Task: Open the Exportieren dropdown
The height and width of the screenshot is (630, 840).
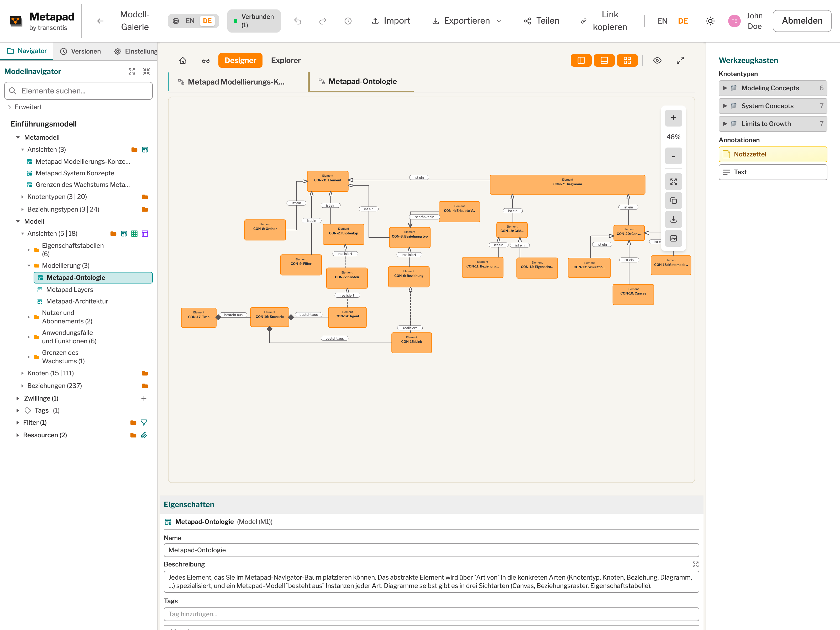Action: coord(467,21)
